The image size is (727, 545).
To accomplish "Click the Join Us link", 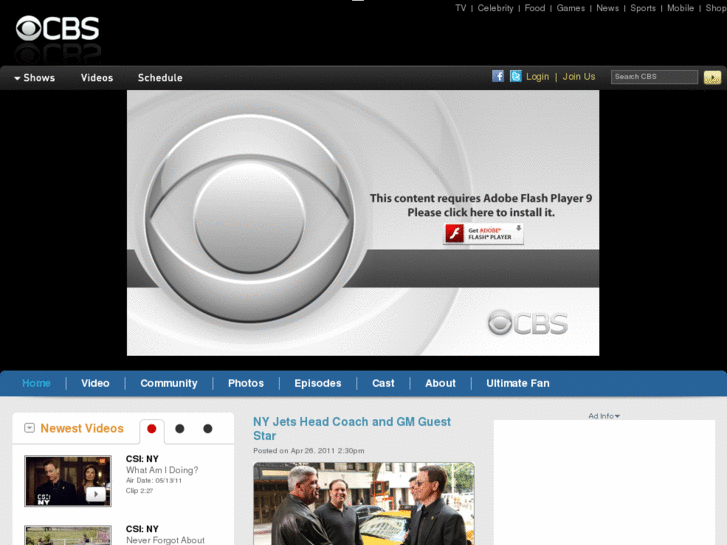I will coord(579,77).
